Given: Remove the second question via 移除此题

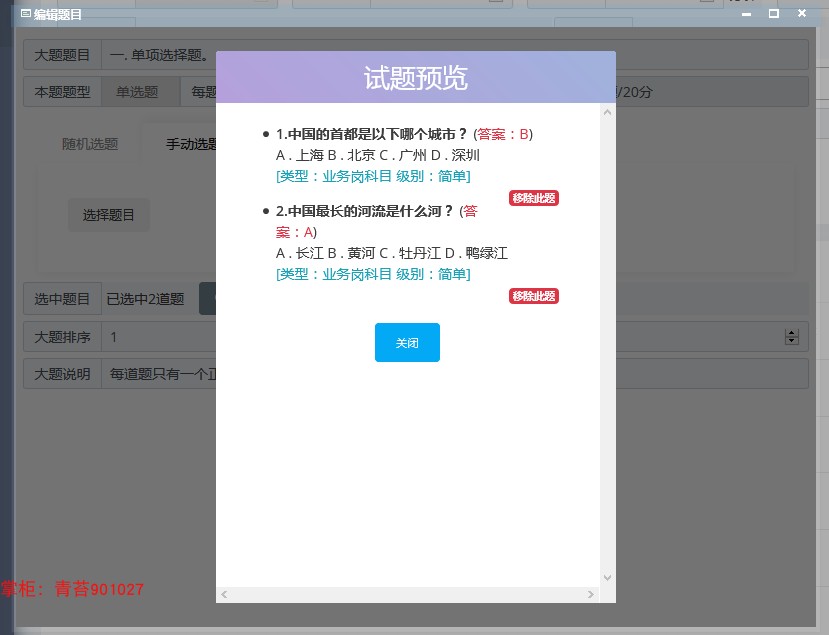Looking at the screenshot, I should (534, 296).
